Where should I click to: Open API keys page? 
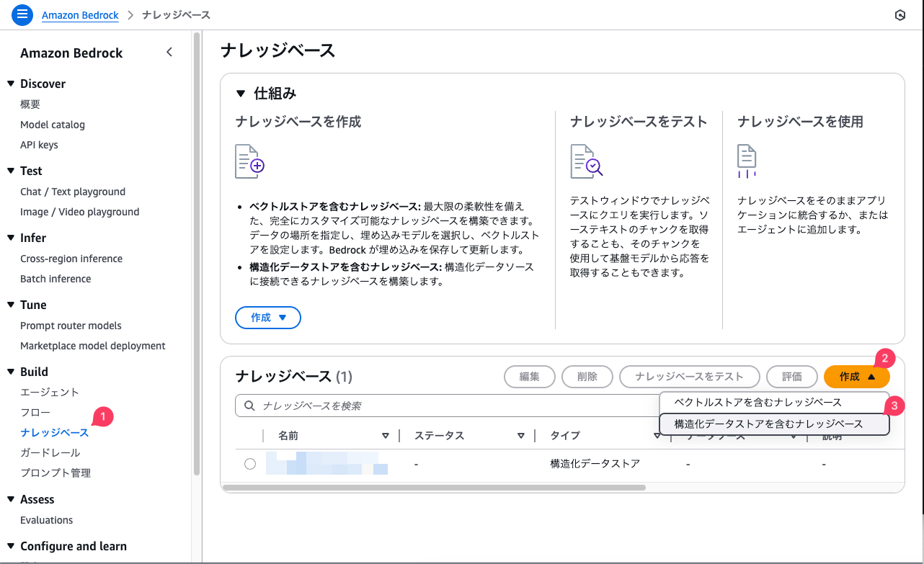[39, 145]
